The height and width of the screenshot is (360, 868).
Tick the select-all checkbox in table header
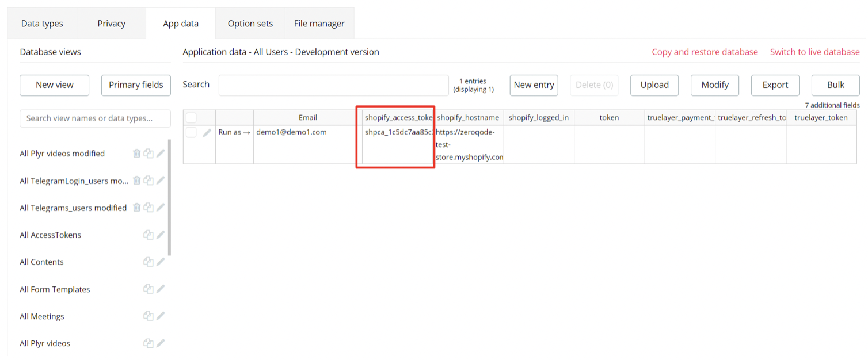(x=191, y=118)
